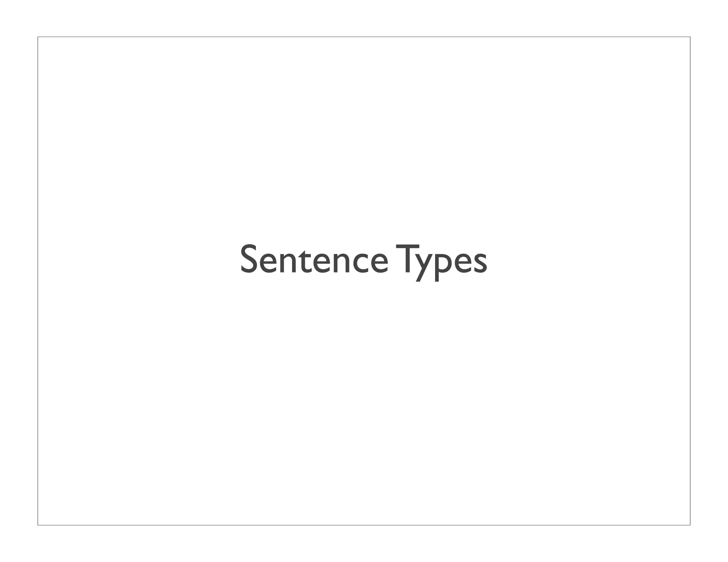Click the "Sentence Types" slide title

point(363,260)
